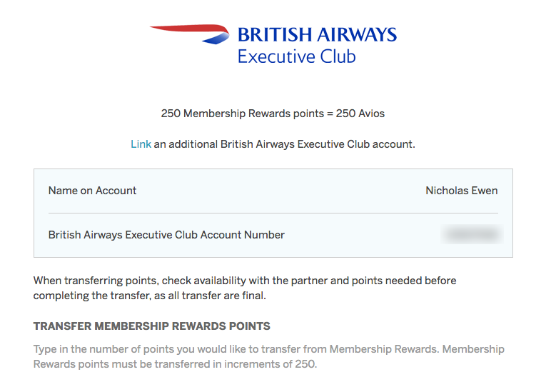The width and height of the screenshot is (551, 392).
Task: Select the Nicholas Ewen account name
Action: pyautogui.click(x=461, y=191)
